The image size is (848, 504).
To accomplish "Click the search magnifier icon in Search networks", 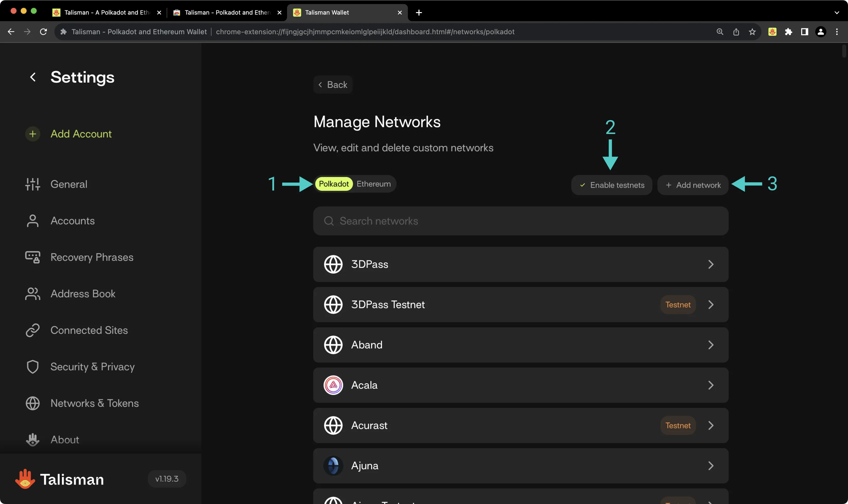I will coord(329,221).
